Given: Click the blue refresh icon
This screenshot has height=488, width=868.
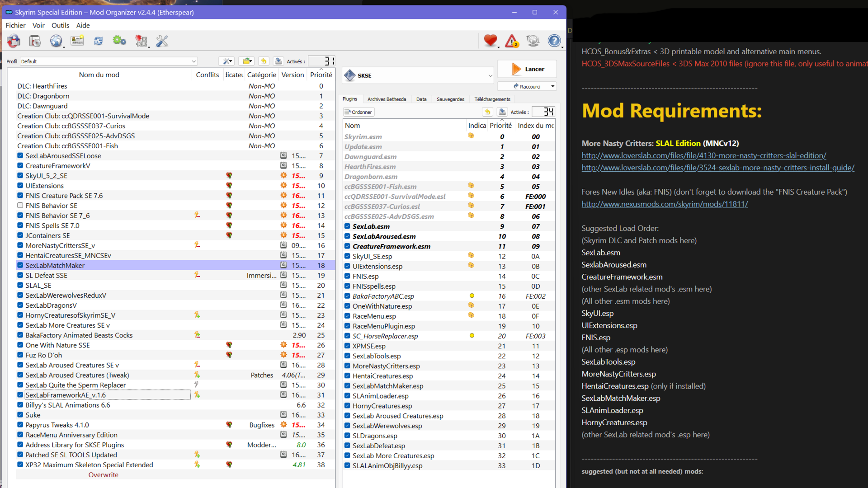Looking at the screenshot, I should point(98,41).
